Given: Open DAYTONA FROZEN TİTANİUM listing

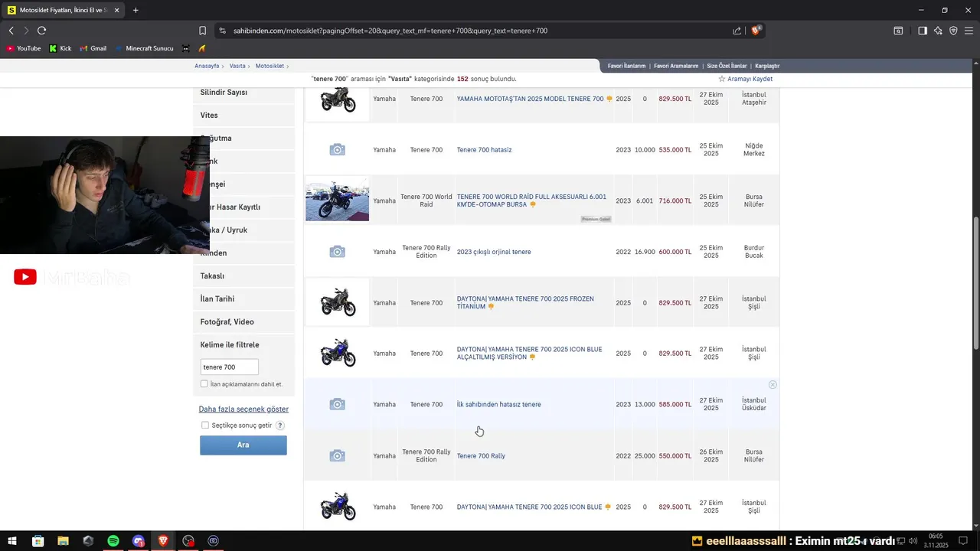Looking at the screenshot, I should (x=525, y=302).
